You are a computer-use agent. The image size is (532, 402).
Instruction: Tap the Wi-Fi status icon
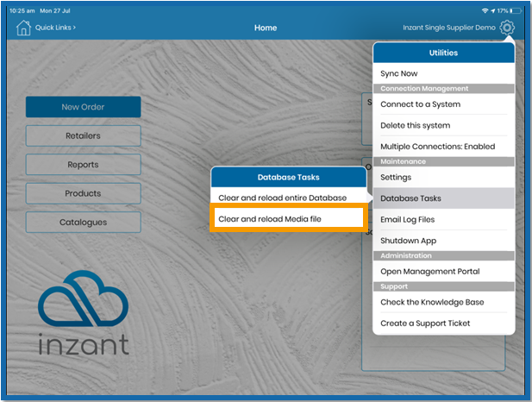click(x=485, y=11)
